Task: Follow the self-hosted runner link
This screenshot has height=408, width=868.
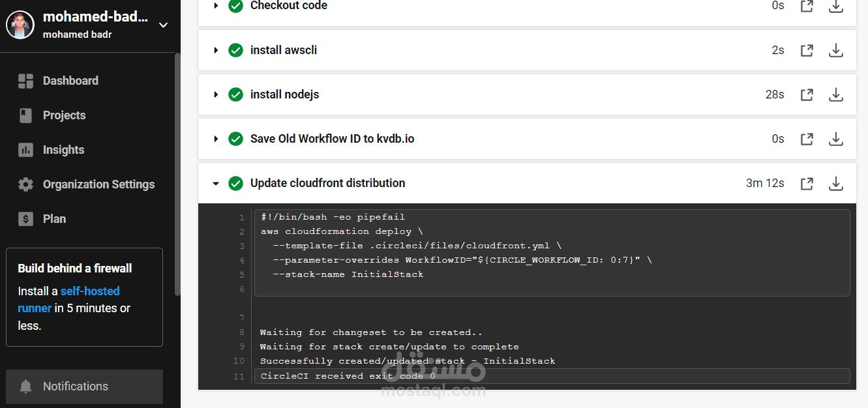Action: (90, 291)
